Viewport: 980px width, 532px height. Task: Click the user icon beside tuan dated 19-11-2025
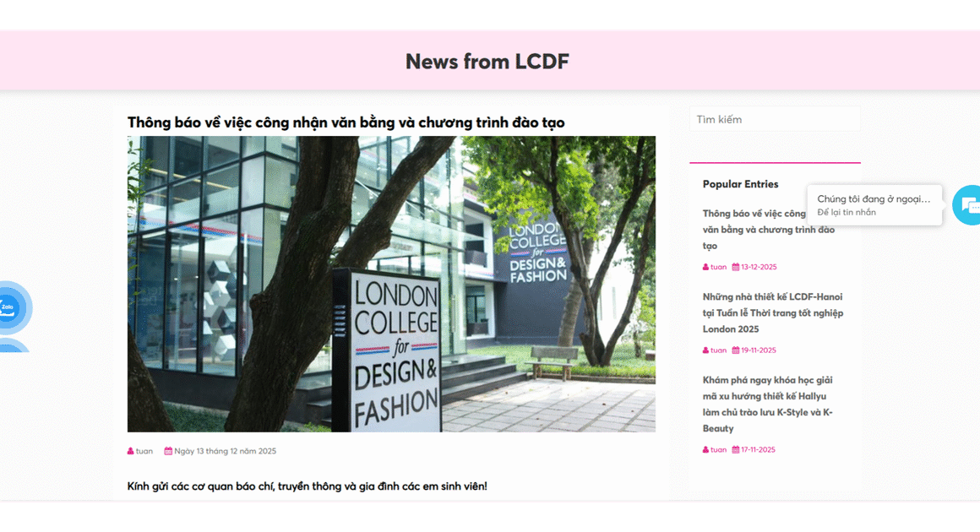tap(705, 350)
